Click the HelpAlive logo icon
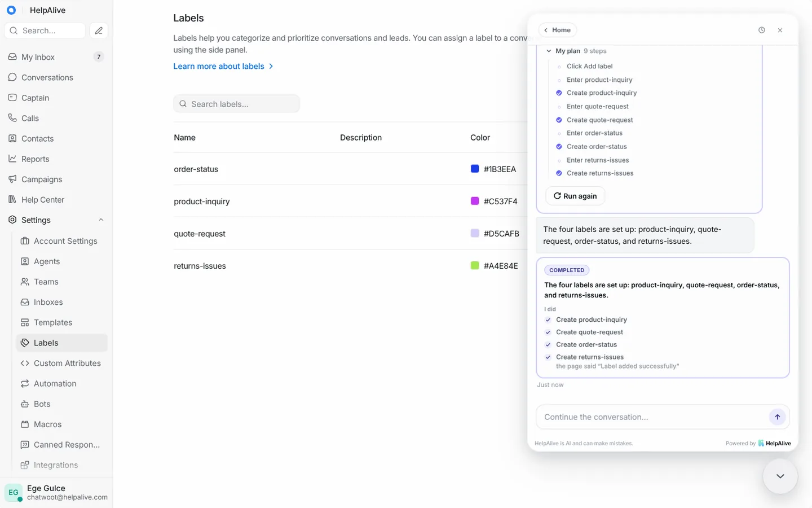Image resolution: width=812 pixels, height=508 pixels. pos(11,10)
